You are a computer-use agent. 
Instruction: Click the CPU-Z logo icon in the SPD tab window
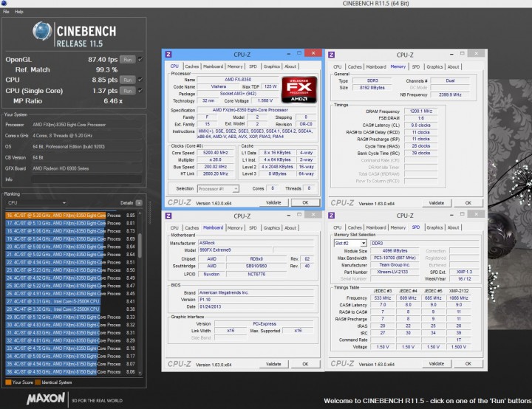pyautogui.click(x=332, y=216)
